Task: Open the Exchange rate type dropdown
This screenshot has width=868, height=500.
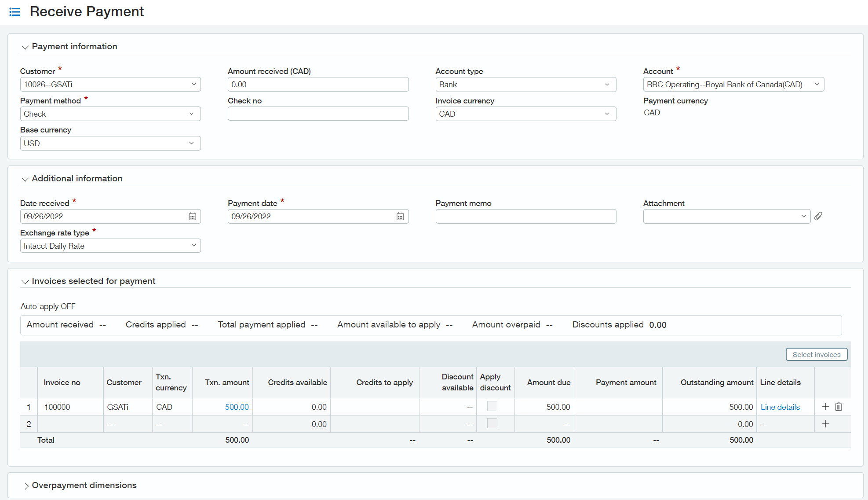Action: click(x=110, y=246)
